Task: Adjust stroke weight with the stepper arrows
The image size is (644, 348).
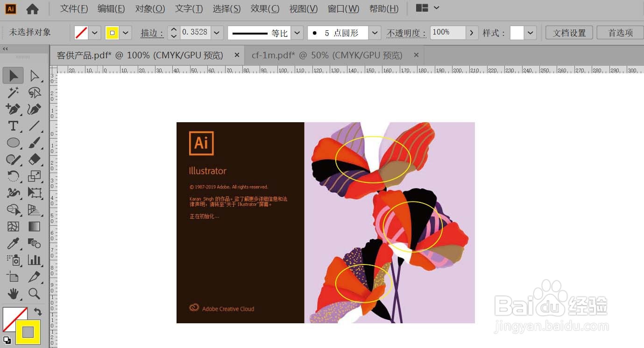Action: pyautogui.click(x=174, y=33)
